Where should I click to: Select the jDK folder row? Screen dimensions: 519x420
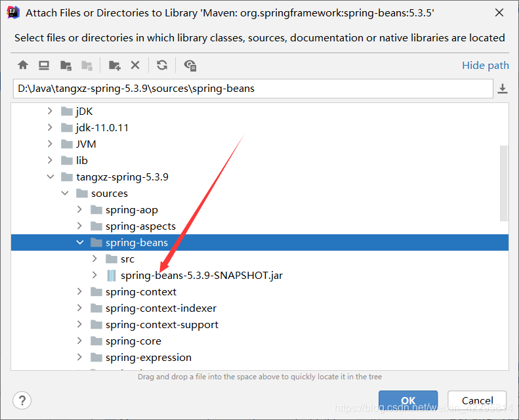260,111
